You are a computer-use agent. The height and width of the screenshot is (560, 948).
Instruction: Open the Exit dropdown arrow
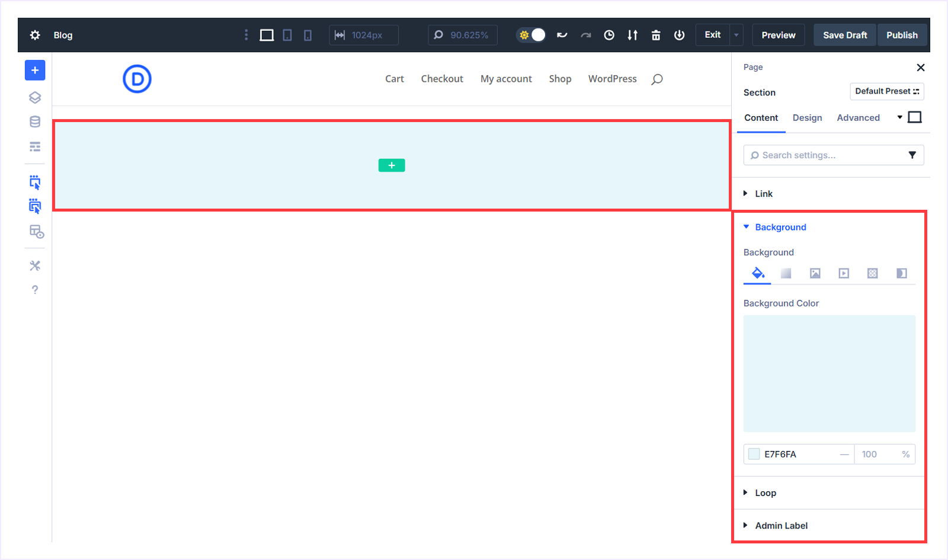(x=735, y=35)
